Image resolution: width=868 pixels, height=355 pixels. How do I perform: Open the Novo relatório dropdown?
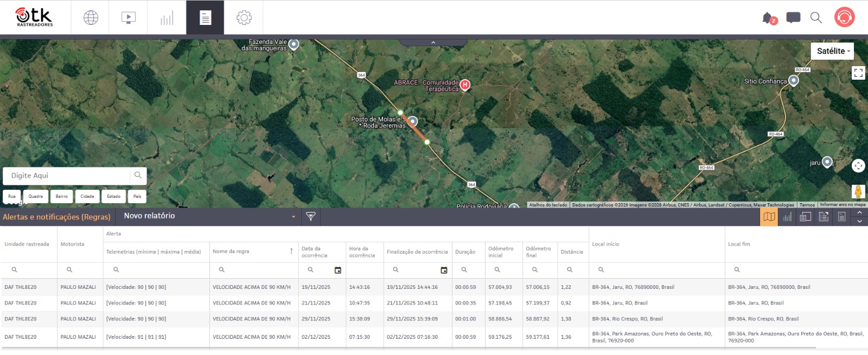point(209,216)
